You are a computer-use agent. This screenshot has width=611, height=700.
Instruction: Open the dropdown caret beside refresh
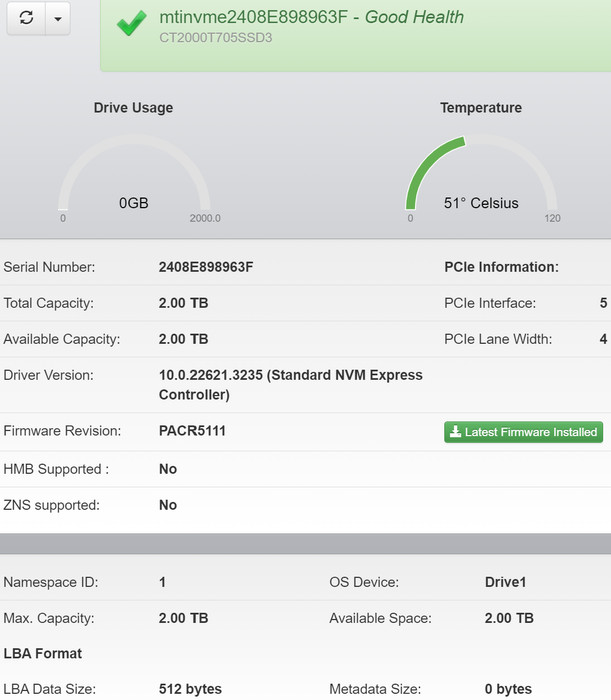coord(57,18)
